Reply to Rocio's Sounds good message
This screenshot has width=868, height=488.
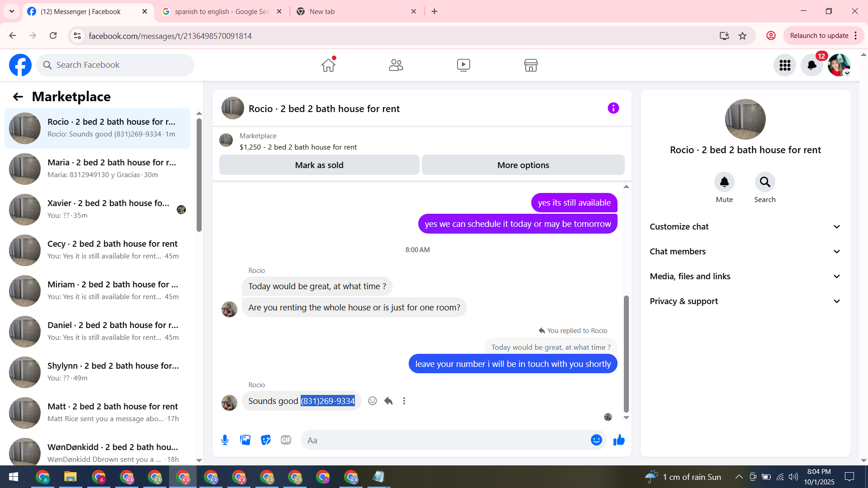pyautogui.click(x=388, y=401)
